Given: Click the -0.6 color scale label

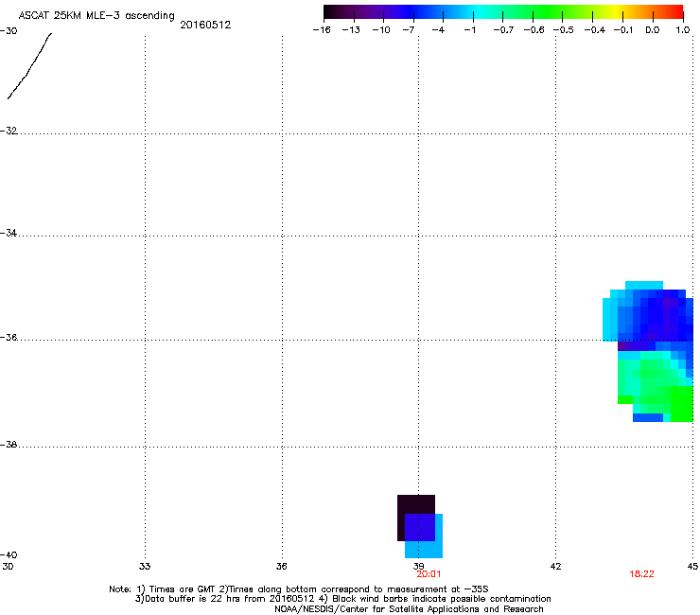Looking at the screenshot, I should pos(534,30).
